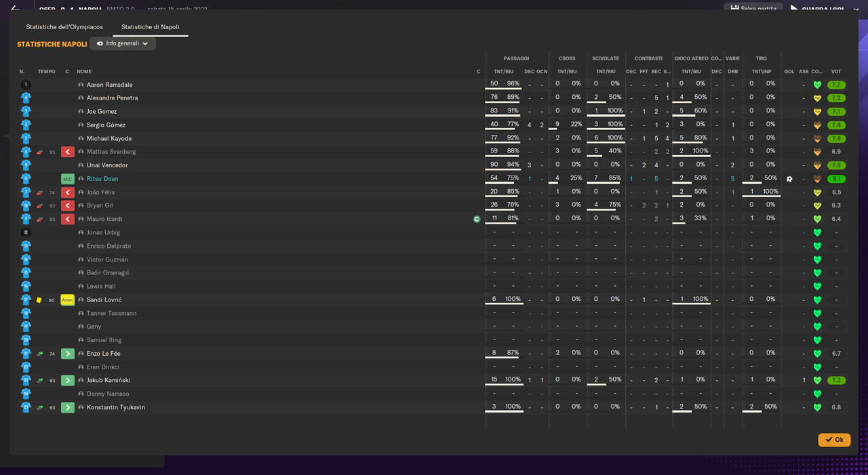Click Ritsu Doan's 8.1 rating badge

836,179
